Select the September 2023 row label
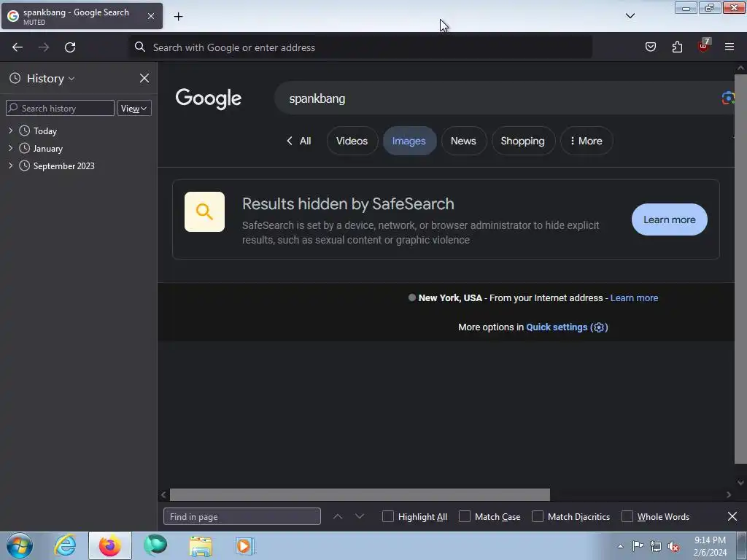This screenshot has width=747, height=560. [64, 166]
